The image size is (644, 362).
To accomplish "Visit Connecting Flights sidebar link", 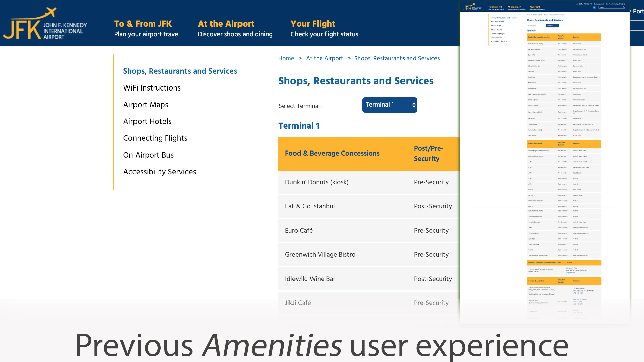I will [155, 138].
